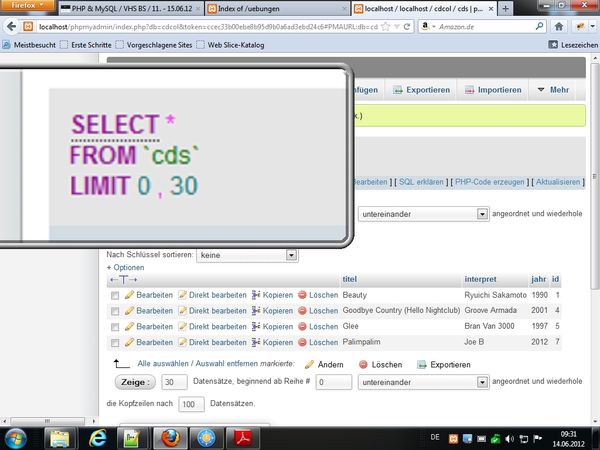Check the checkbox for the Goodbye Country row
Image resolution: width=600 pixels, height=450 pixels.
(x=115, y=311)
